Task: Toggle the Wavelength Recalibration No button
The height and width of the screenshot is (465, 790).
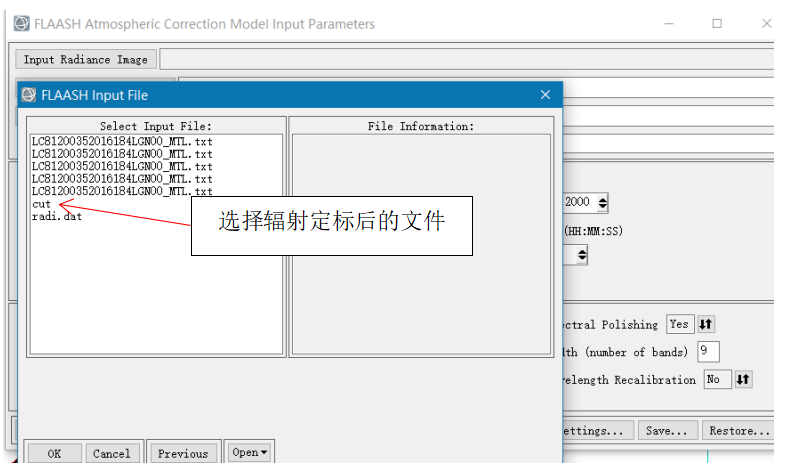Action: [x=717, y=379]
